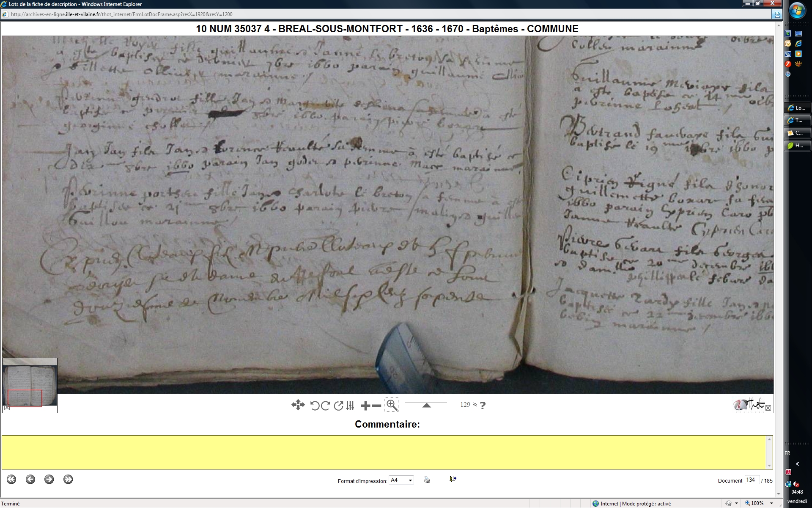Screen dimensions: 812x508
Task: Zoom out with the minus icon
Action: point(376,406)
